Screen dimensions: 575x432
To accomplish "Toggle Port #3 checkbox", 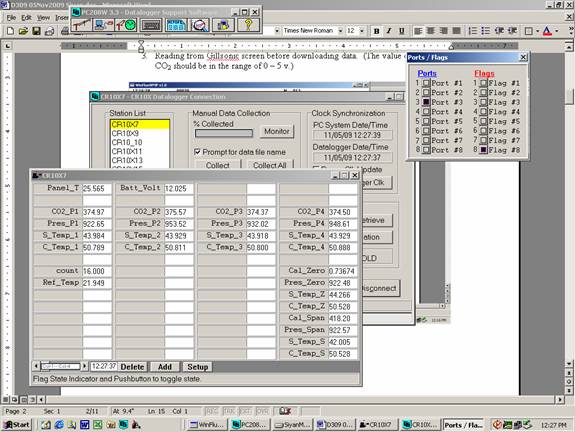I will click(x=426, y=102).
